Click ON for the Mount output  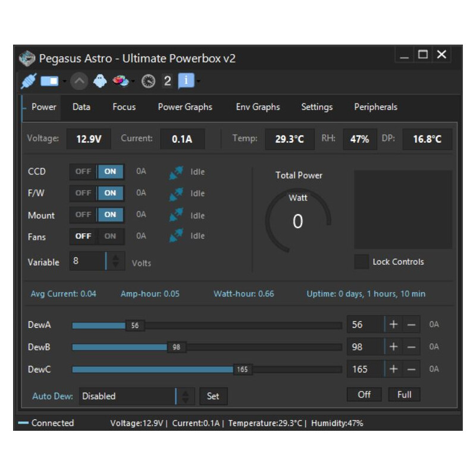click(x=110, y=215)
